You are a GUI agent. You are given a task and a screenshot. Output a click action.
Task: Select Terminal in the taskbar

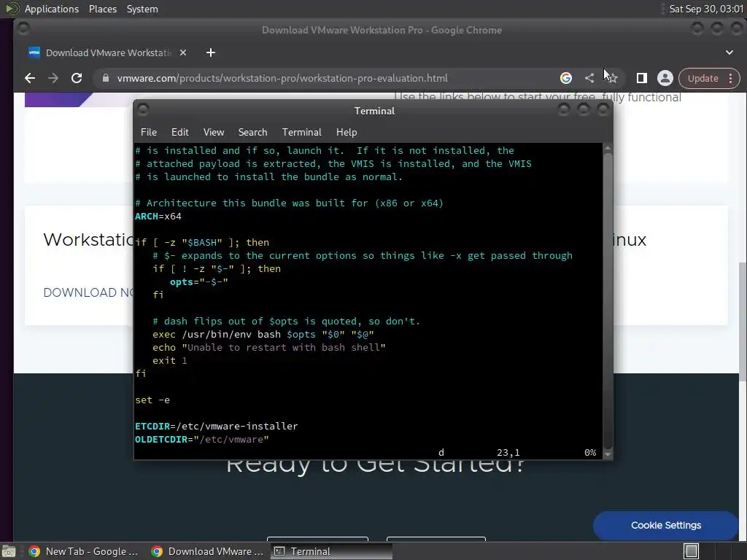(332, 551)
